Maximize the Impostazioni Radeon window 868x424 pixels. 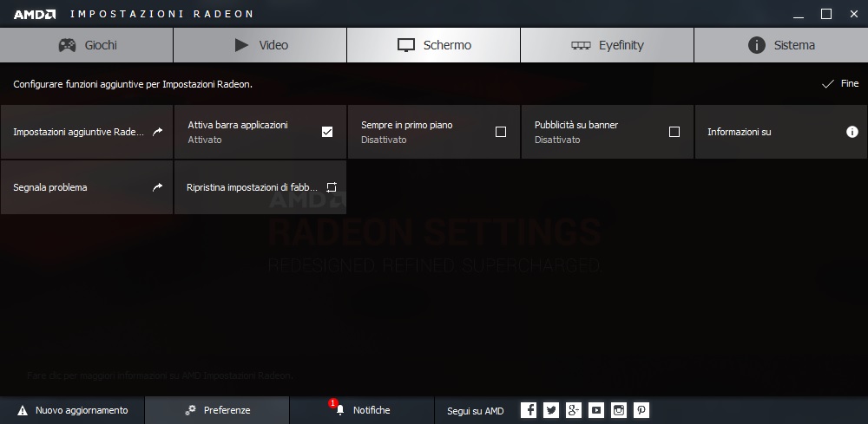(826, 15)
